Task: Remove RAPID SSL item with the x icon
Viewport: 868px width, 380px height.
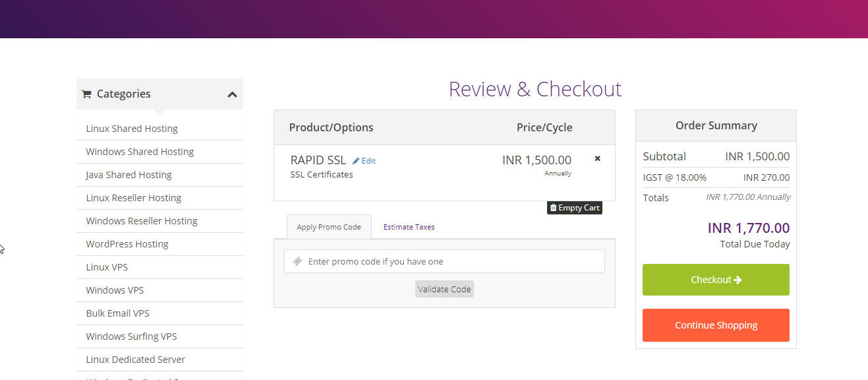Action: point(598,158)
